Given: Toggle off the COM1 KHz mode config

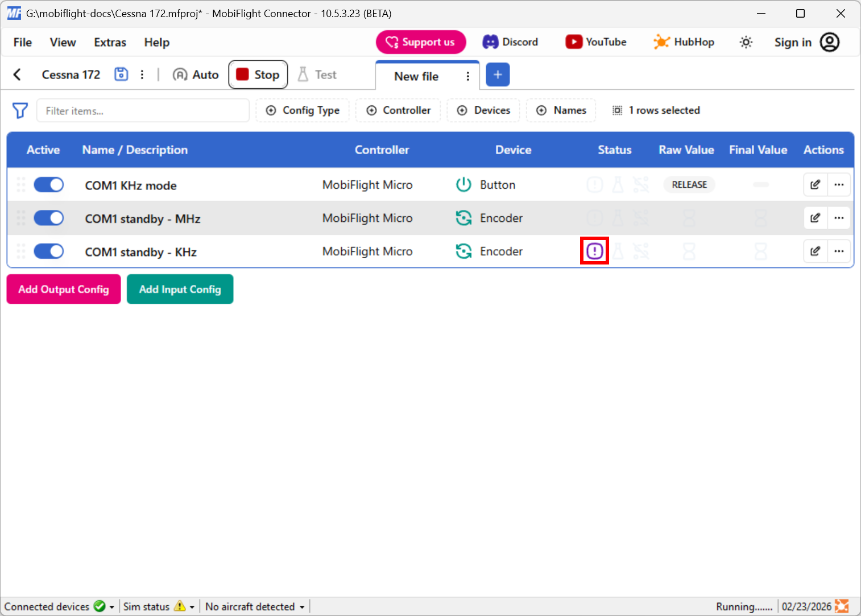Looking at the screenshot, I should point(48,184).
